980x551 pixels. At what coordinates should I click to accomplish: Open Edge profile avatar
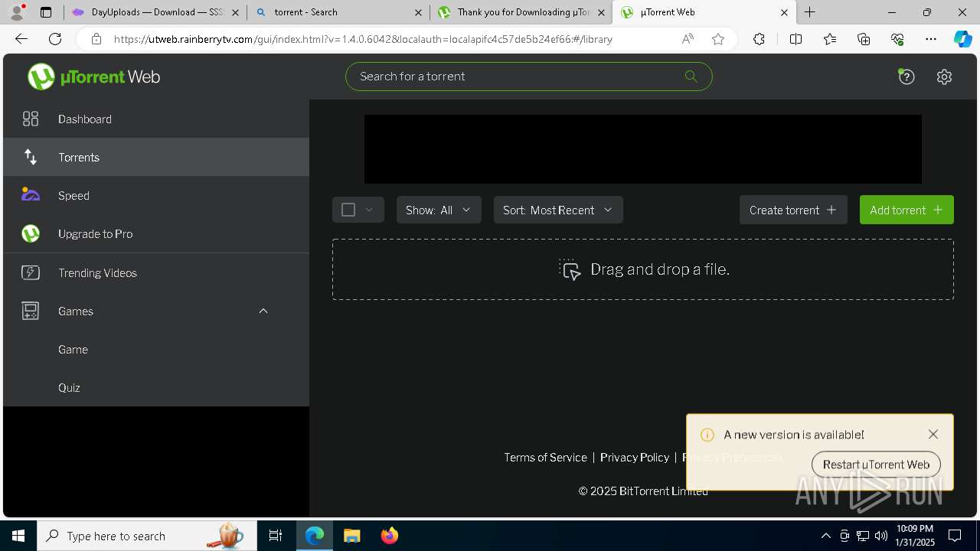(x=17, y=12)
